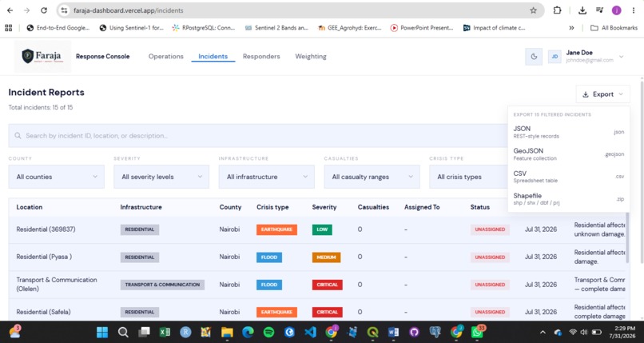
Task: Open Spotify from the taskbar
Action: click(268, 332)
